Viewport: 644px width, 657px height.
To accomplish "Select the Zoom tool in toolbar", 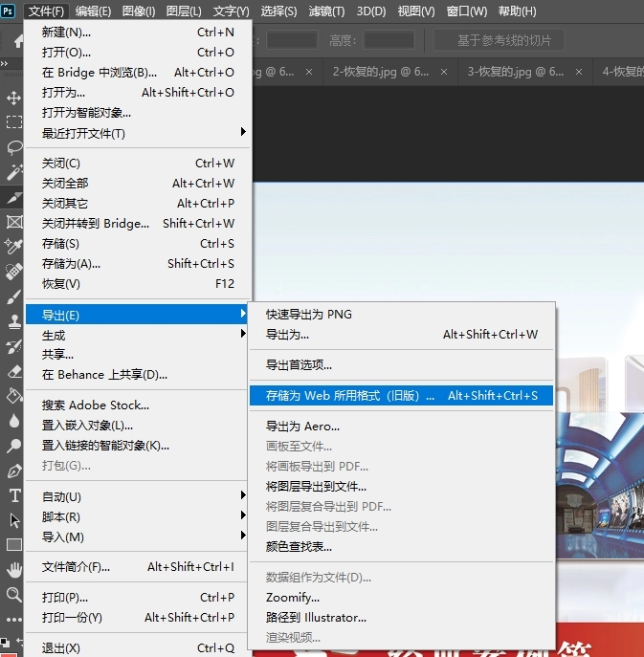I will tap(13, 595).
